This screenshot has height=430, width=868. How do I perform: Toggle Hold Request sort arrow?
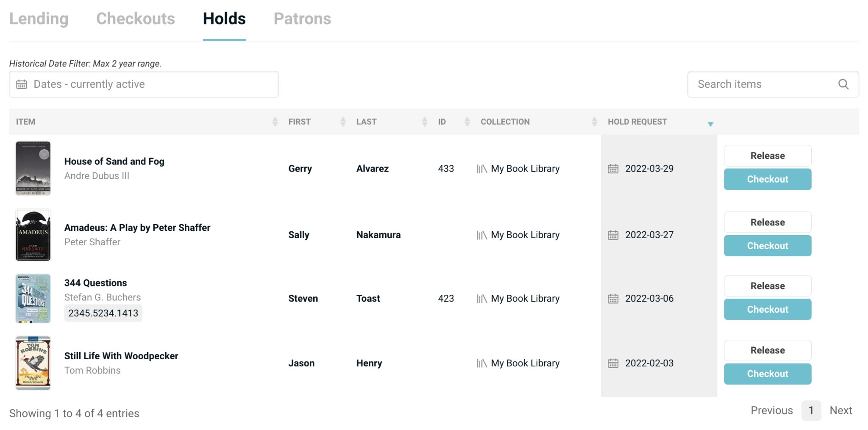coord(710,124)
